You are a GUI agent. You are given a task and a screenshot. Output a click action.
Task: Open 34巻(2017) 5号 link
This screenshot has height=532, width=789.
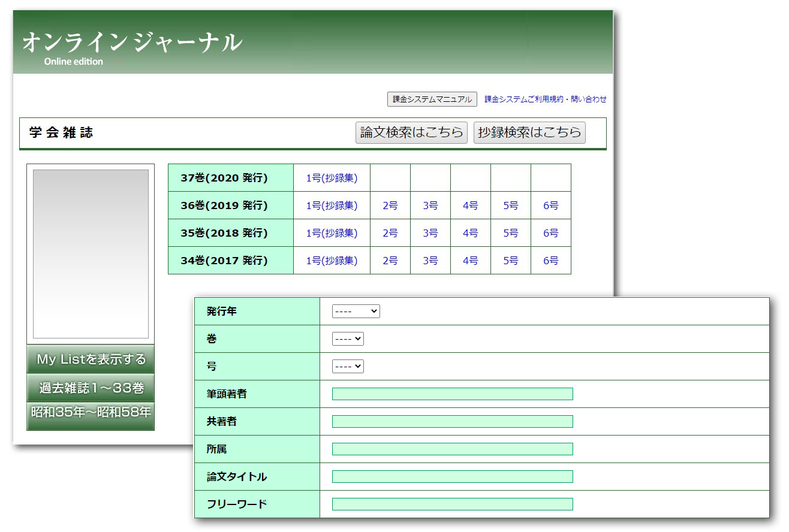(x=511, y=261)
